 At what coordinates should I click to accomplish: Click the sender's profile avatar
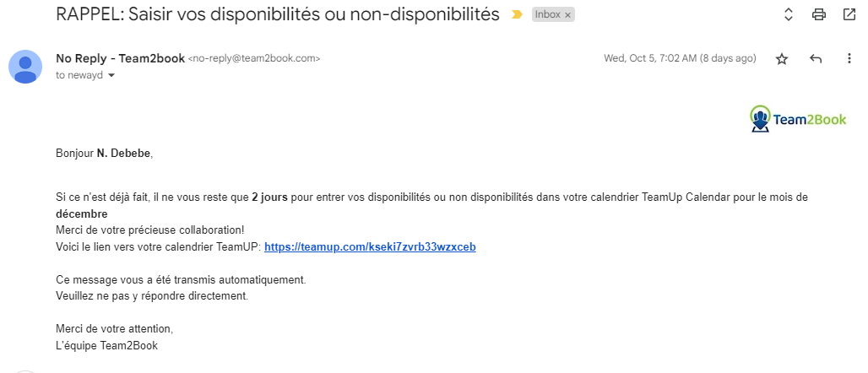tap(25, 67)
